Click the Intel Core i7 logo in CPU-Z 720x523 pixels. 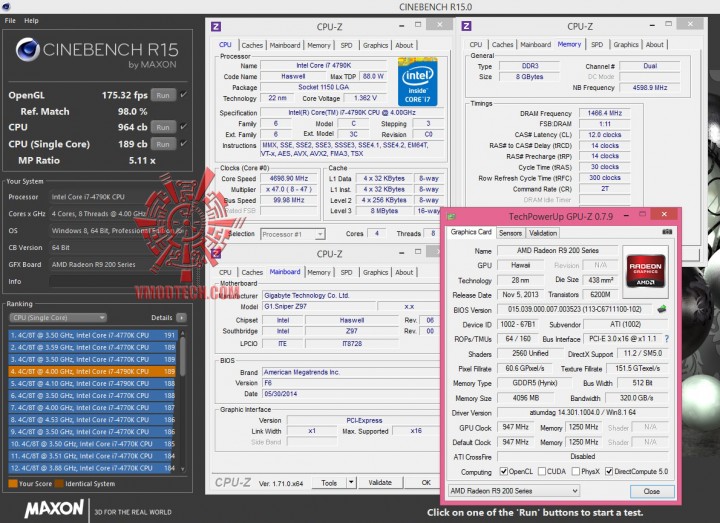(x=417, y=82)
